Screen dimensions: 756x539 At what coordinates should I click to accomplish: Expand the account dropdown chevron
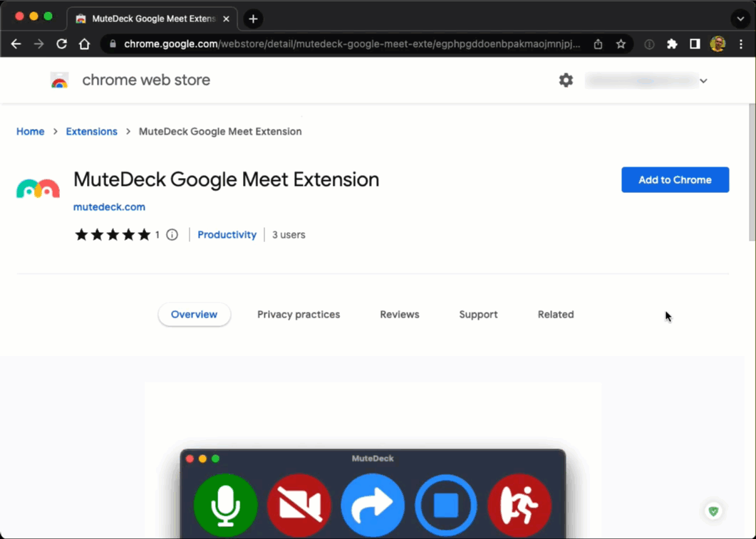pos(703,81)
